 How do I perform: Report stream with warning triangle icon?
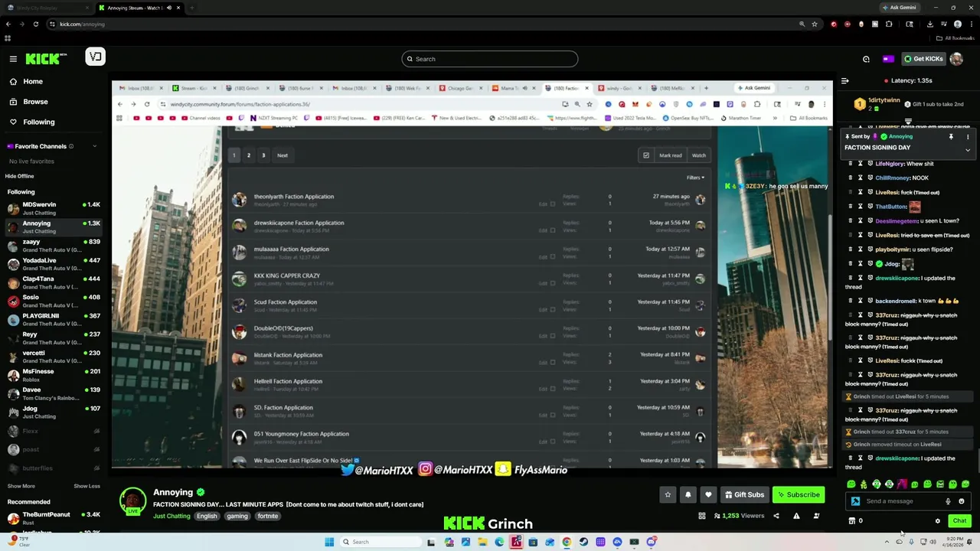click(x=796, y=516)
